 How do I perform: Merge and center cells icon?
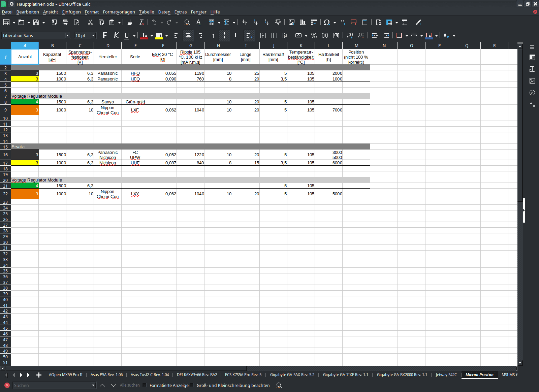pyautogui.click(x=263, y=35)
